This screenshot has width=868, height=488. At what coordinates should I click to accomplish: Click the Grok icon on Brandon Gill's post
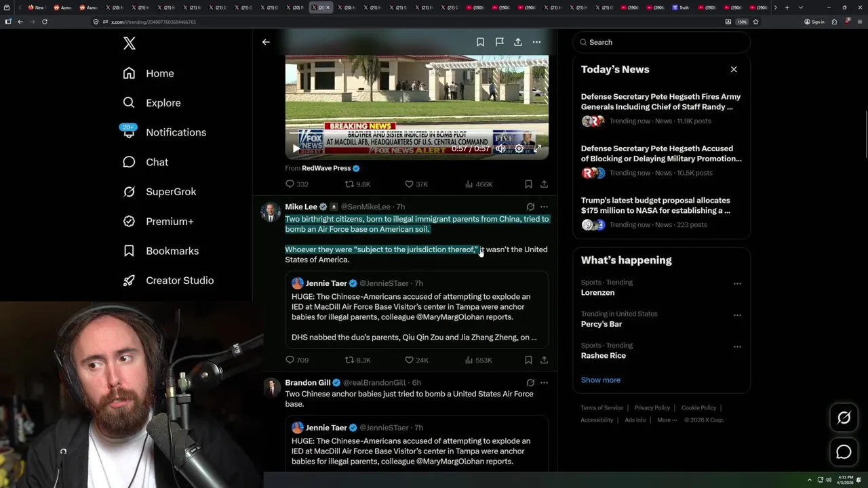click(x=530, y=383)
